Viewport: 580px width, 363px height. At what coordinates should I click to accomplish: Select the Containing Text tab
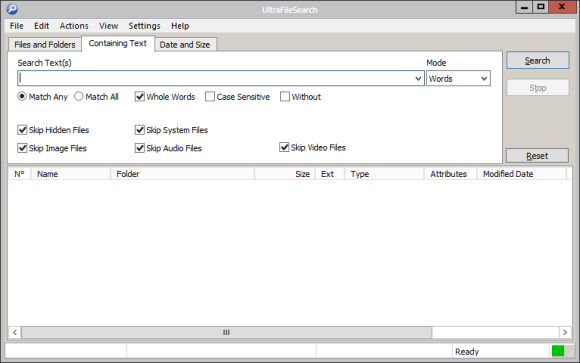(x=118, y=43)
